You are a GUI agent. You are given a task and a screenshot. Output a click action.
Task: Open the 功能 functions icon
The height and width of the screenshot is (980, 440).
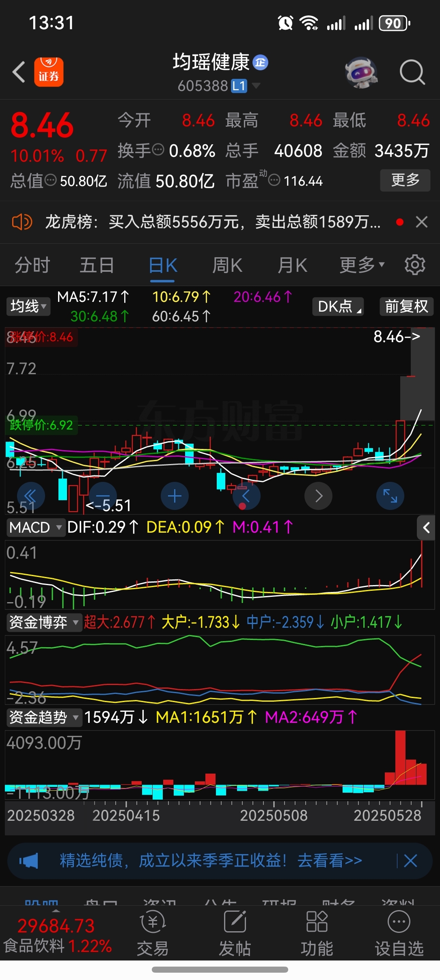click(317, 933)
